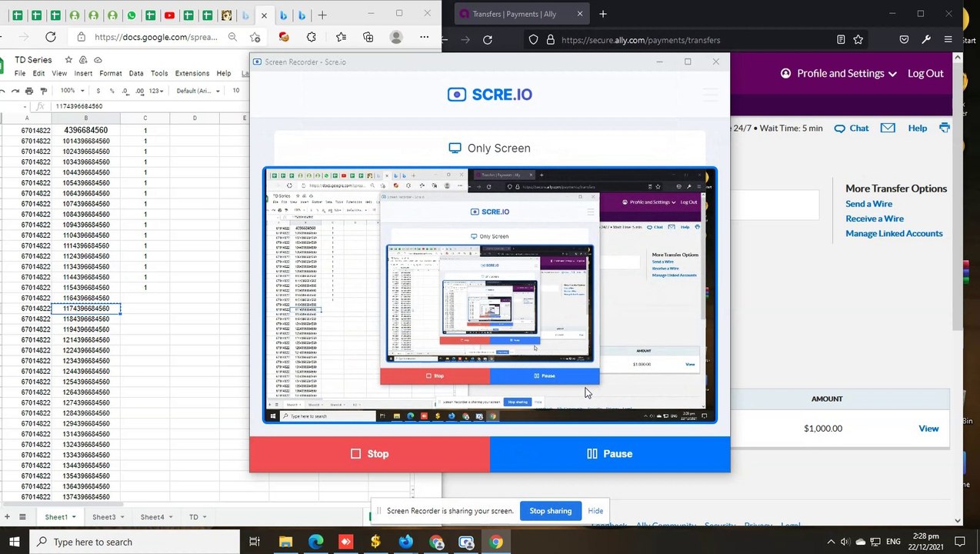This screenshot has width=980, height=554.
Task: Log Out of Ally
Action: (x=925, y=73)
